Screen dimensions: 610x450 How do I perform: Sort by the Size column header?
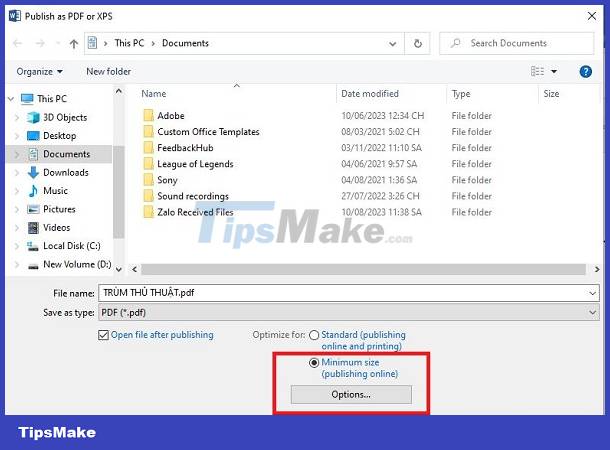[551, 94]
